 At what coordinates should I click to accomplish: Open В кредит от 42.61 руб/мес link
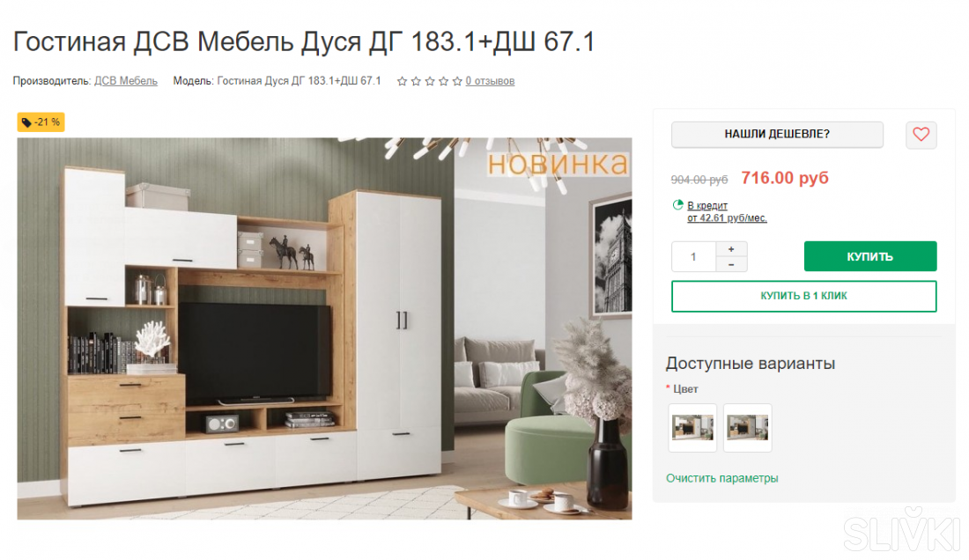727,212
